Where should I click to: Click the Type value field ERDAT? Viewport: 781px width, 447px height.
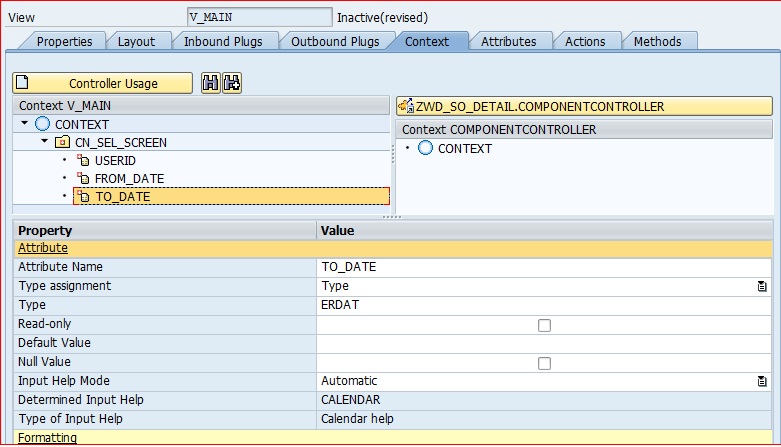pyautogui.click(x=544, y=304)
